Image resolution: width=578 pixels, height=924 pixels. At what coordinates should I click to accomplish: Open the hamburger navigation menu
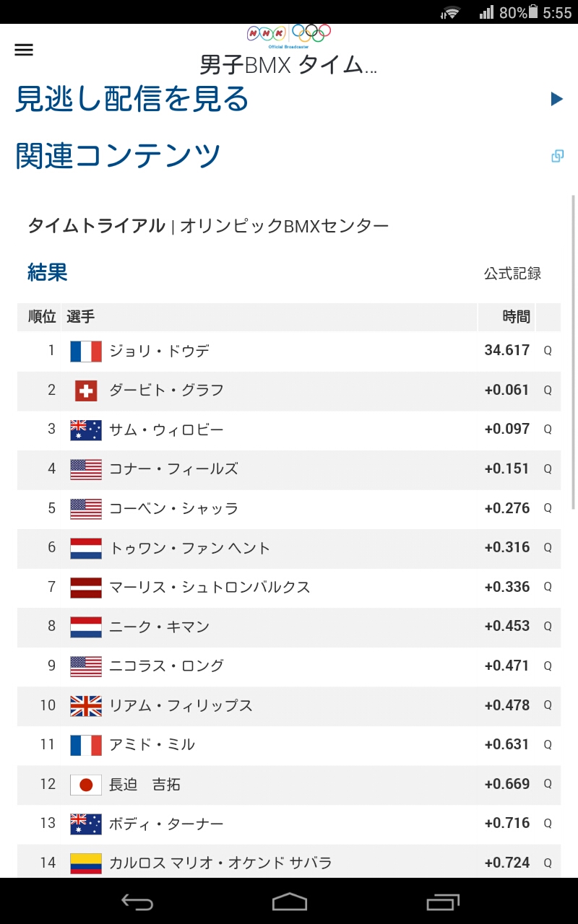[x=24, y=49]
